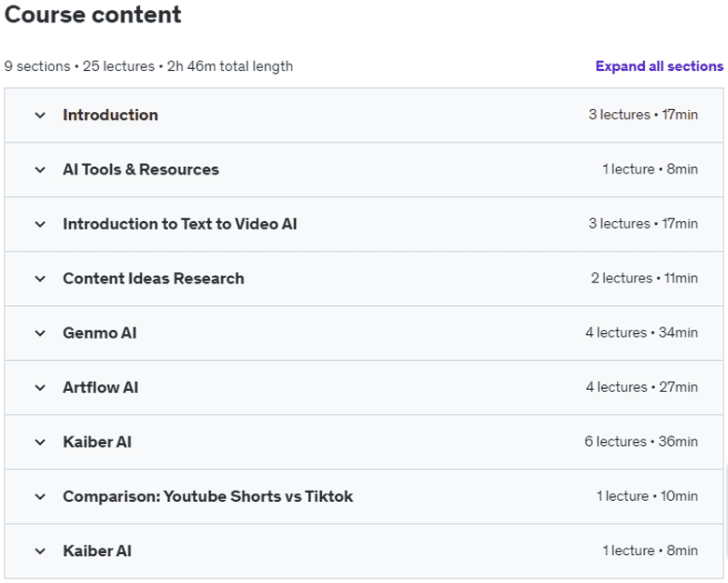Expand Comparison: Youtube Shorts vs Tiktok chevron
The image size is (728, 583).
pyautogui.click(x=40, y=496)
